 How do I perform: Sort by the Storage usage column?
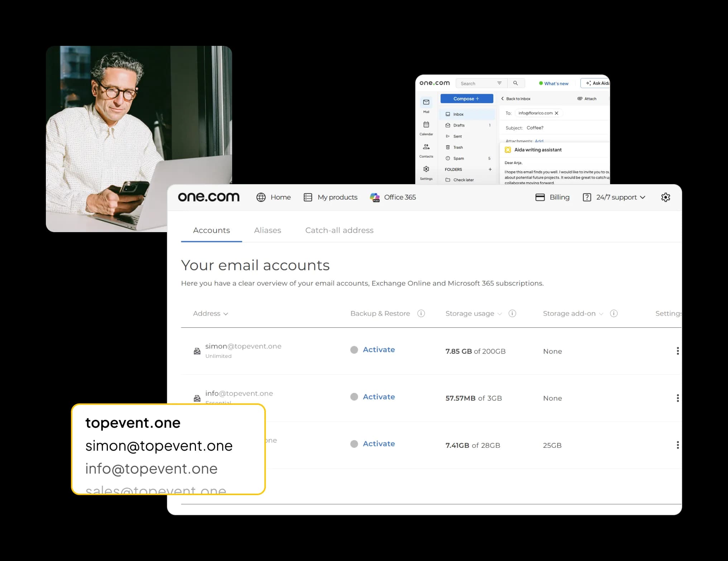pyautogui.click(x=473, y=313)
